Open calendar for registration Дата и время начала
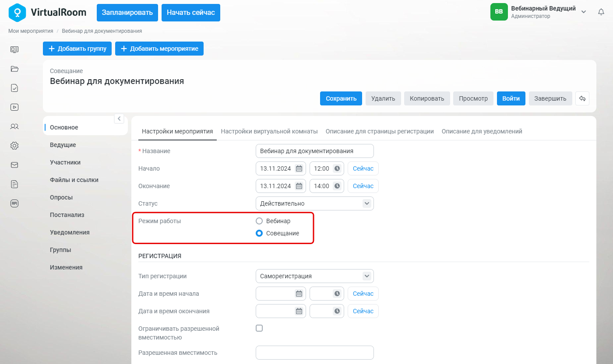The image size is (613, 364). coord(299,294)
